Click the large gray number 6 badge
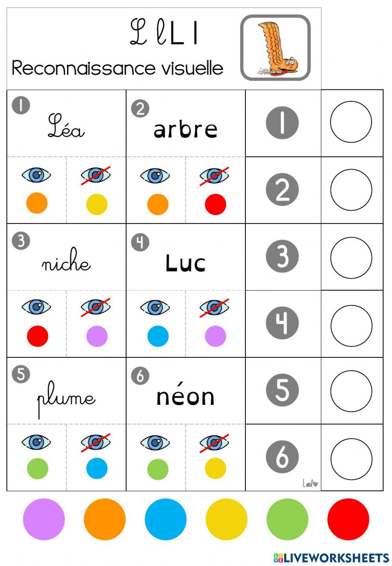392x566 pixels. click(282, 457)
